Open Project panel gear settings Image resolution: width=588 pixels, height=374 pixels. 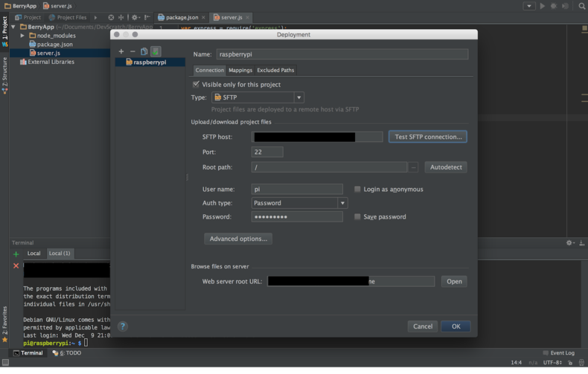click(135, 17)
